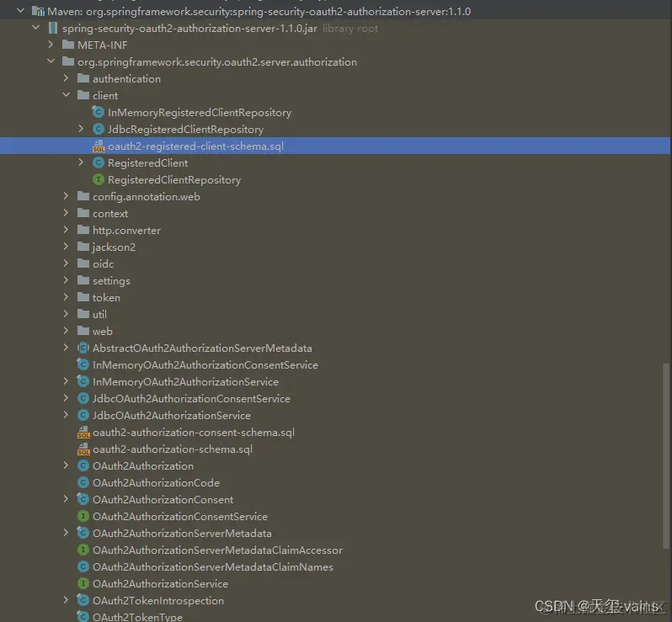
Task: Select the OAuth2AuthorizationServerMetadata class name
Action: pyautogui.click(x=182, y=534)
